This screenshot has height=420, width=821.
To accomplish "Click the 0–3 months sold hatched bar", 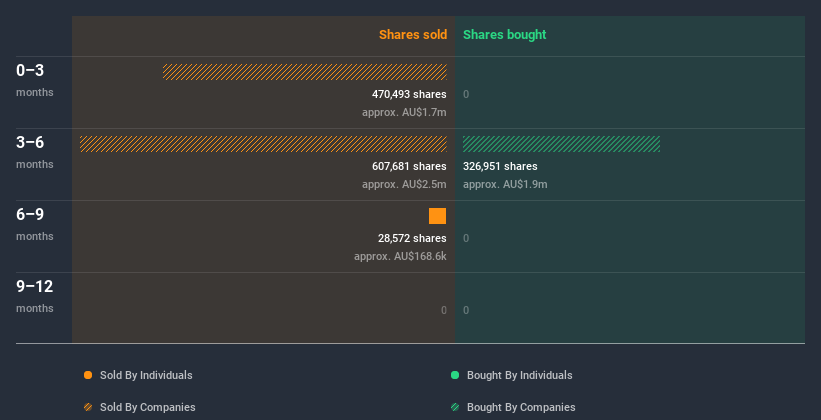I will click(305, 72).
